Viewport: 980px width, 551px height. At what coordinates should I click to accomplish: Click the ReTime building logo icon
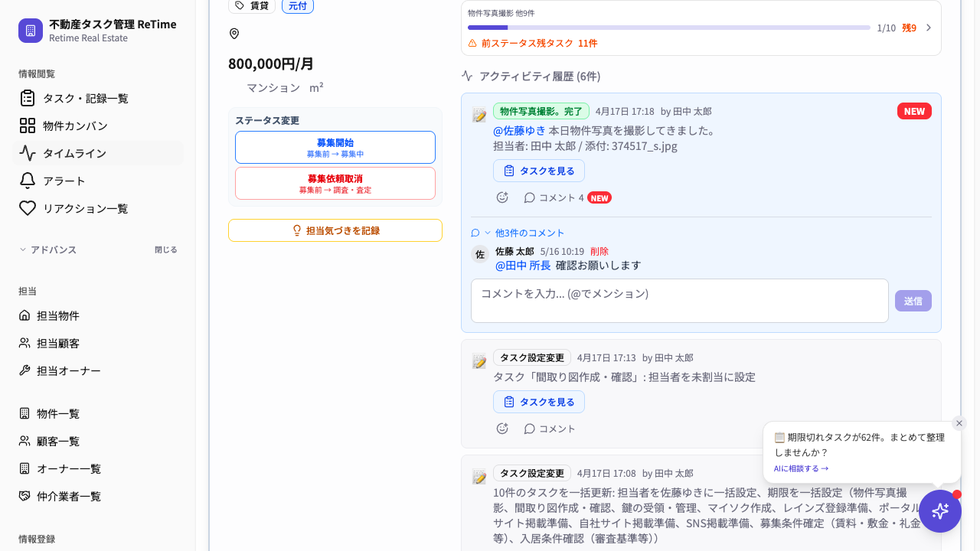(31, 31)
